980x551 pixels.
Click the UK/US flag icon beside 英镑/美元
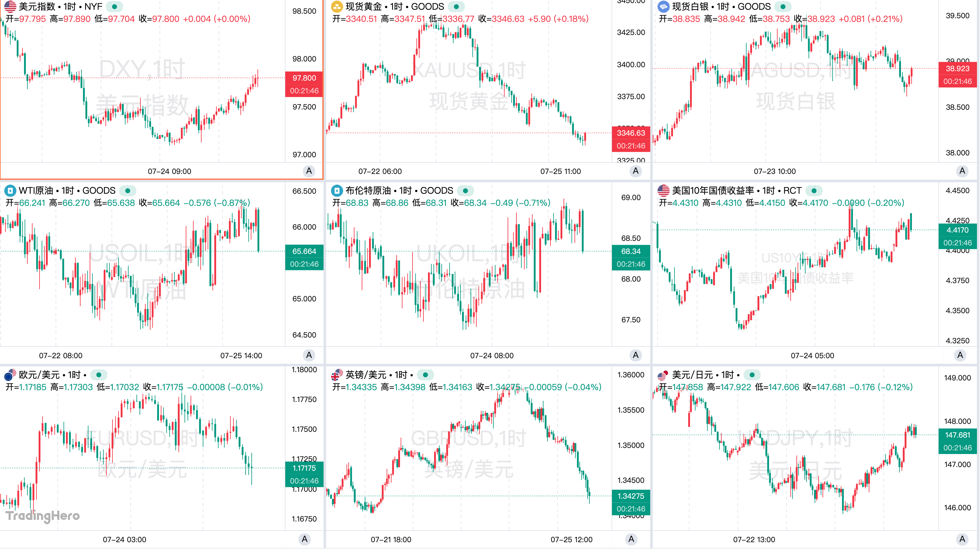337,375
